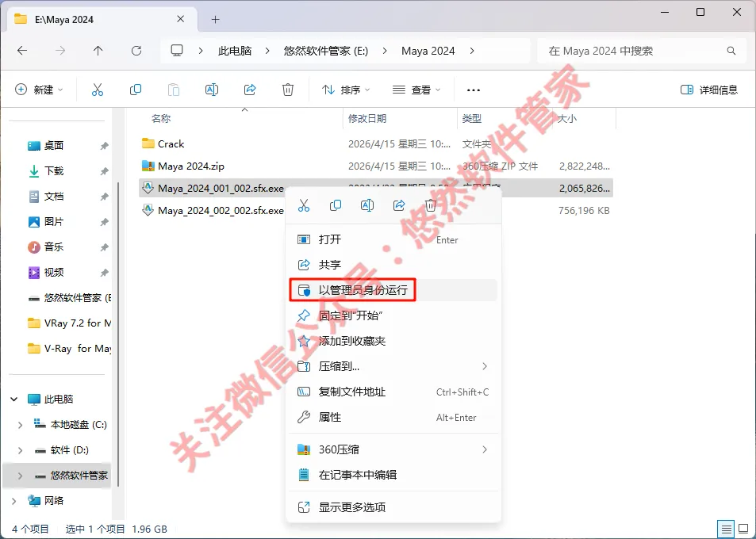
Task: Open the see-more ellipsis in the toolbar
Action: (x=474, y=90)
